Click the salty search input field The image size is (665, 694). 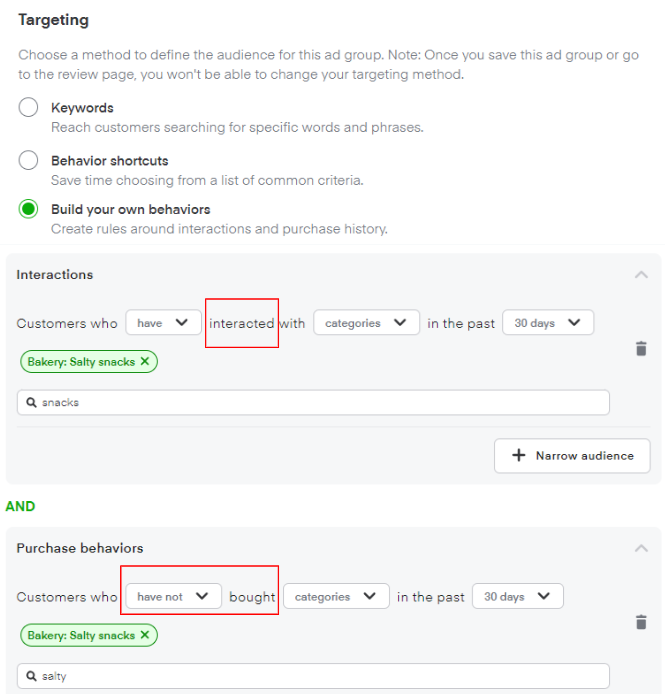click(320, 676)
